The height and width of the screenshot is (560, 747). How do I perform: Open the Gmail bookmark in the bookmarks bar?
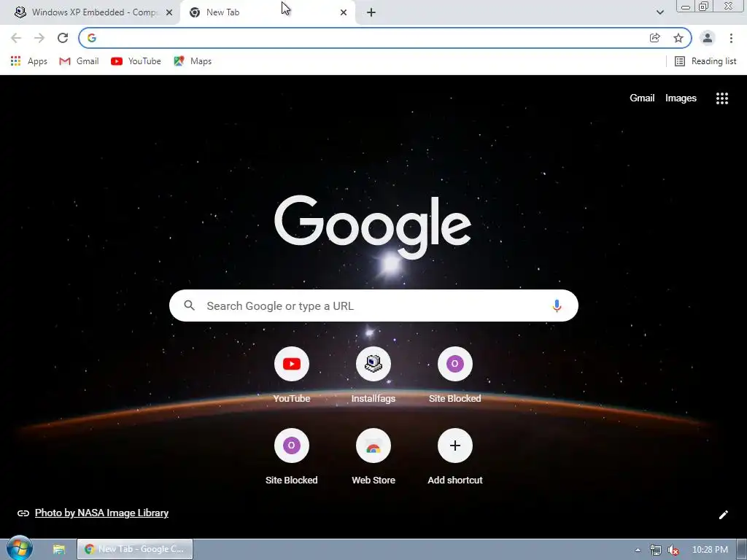79,61
